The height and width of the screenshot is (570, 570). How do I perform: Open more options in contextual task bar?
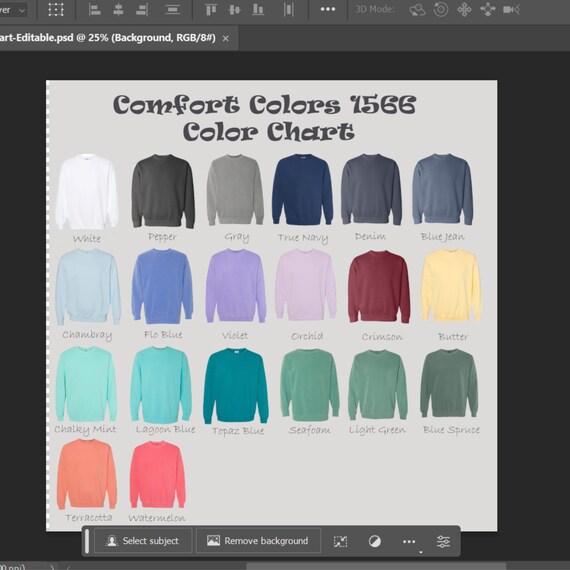click(409, 542)
